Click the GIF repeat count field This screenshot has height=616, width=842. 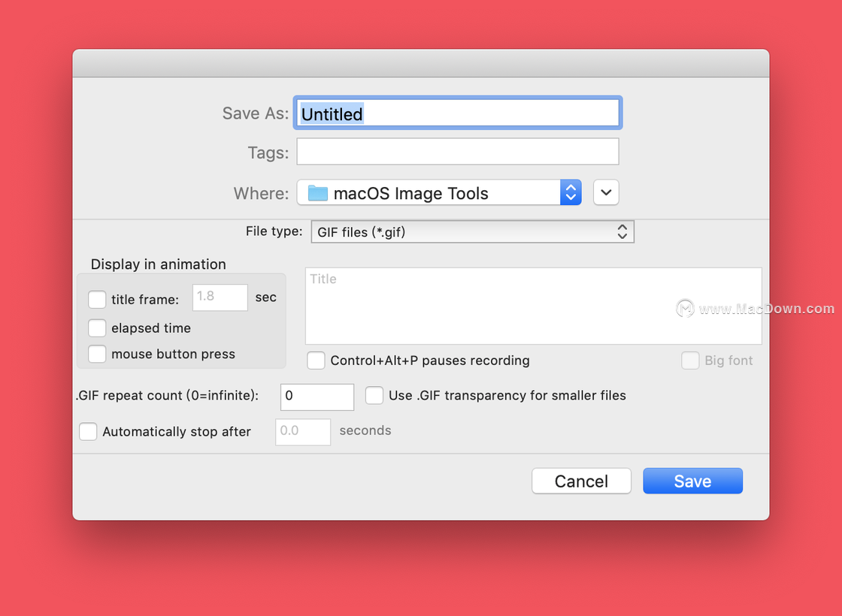[317, 397]
